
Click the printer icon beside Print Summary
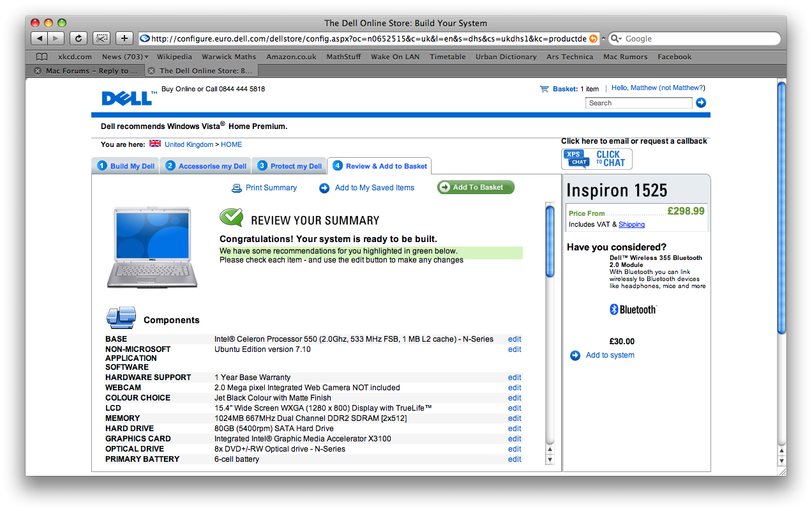click(x=237, y=188)
